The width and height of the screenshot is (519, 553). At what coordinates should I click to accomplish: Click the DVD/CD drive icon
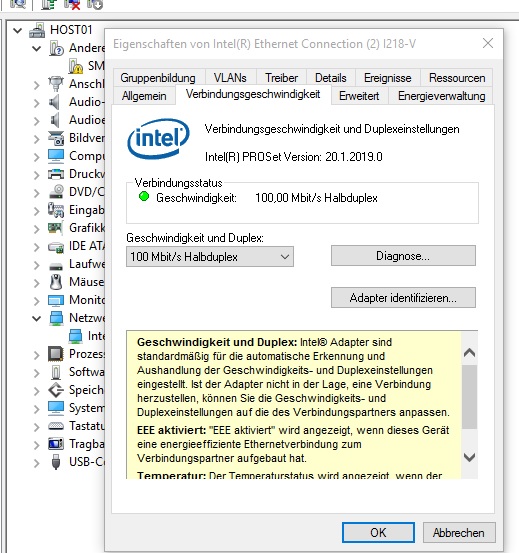pyautogui.click(x=56, y=192)
